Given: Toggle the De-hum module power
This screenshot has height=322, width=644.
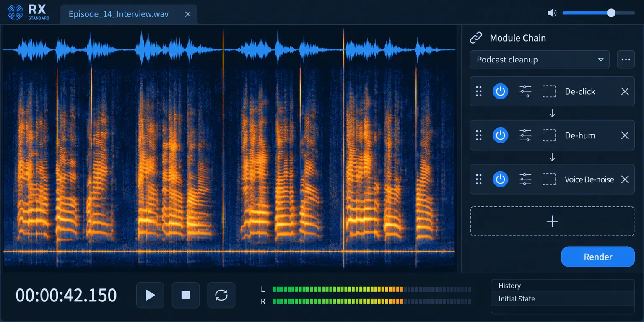Looking at the screenshot, I should click(500, 135).
